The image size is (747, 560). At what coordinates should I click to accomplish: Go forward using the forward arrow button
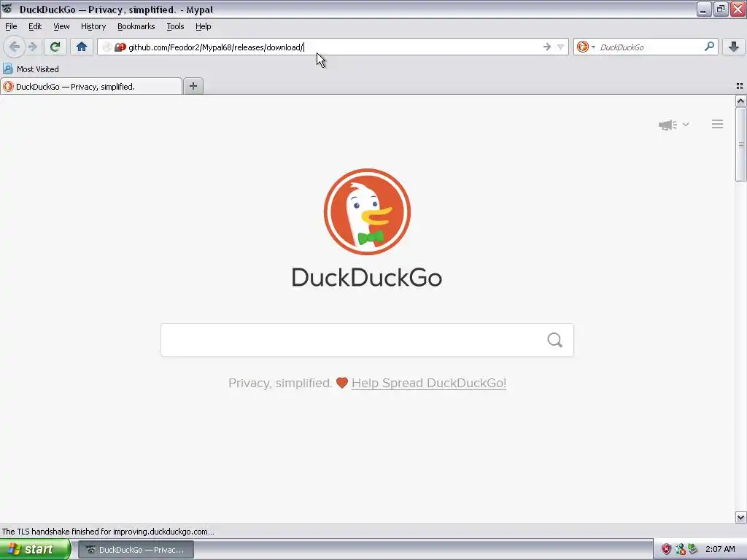pos(32,47)
